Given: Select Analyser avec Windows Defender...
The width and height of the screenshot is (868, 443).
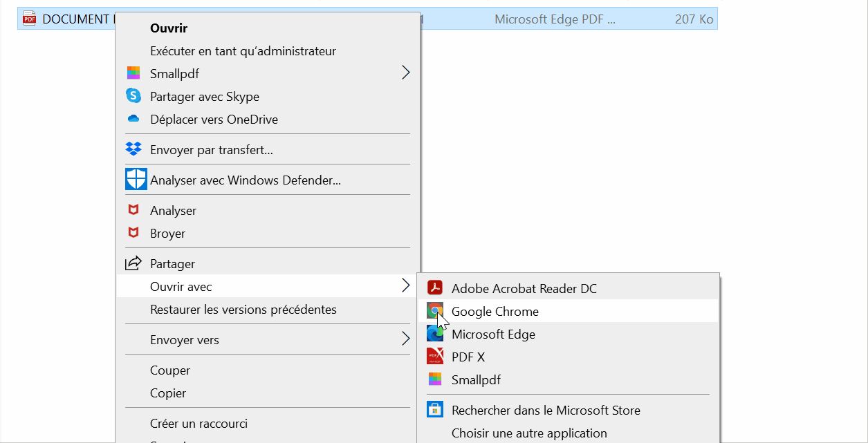Looking at the screenshot, I should (268, 180).
